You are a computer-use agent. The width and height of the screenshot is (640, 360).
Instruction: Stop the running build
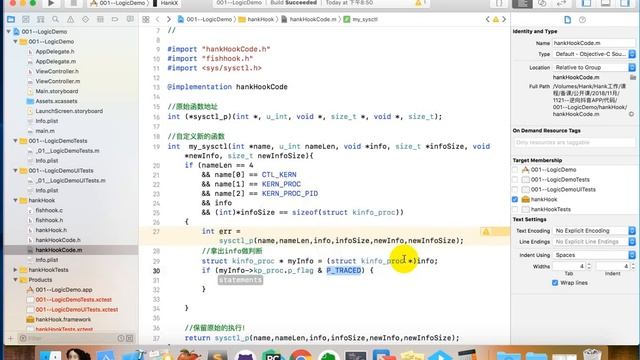point(73,3)
